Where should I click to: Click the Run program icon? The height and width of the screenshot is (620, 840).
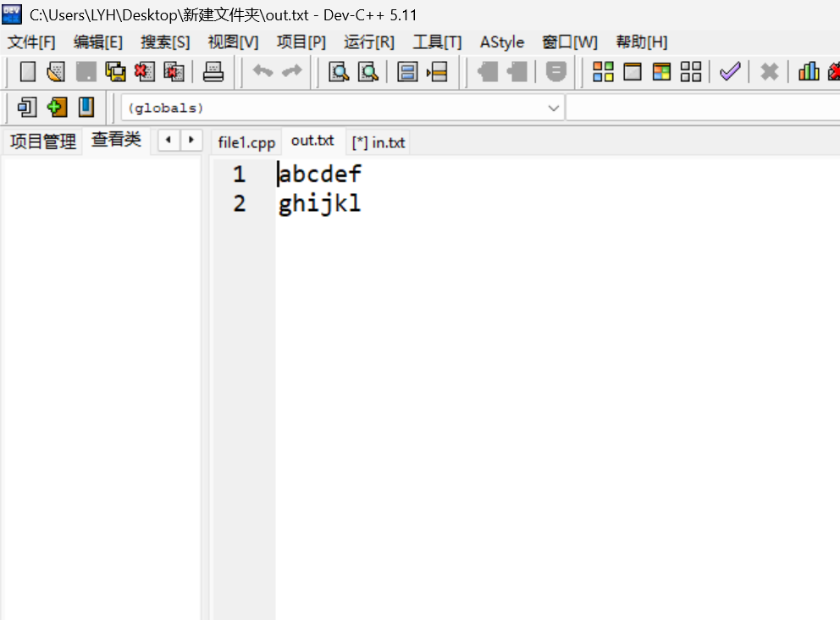click(x=633, y=71)
